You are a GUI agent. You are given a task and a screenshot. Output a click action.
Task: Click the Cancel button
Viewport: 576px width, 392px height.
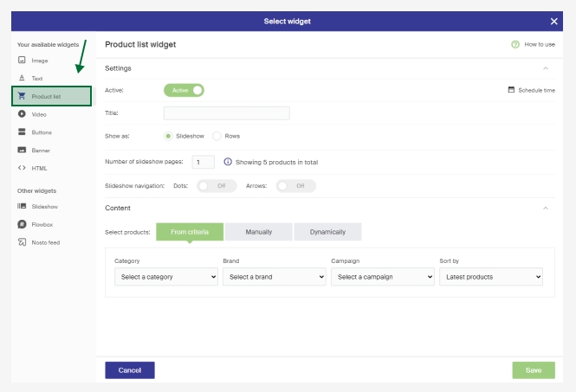[130, 370]
